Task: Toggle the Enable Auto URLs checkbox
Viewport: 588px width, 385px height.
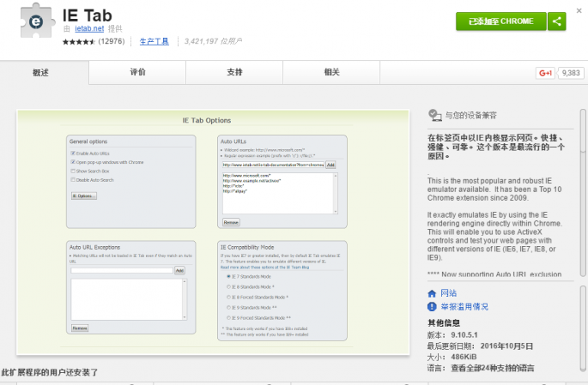Action: coord(73,153)
